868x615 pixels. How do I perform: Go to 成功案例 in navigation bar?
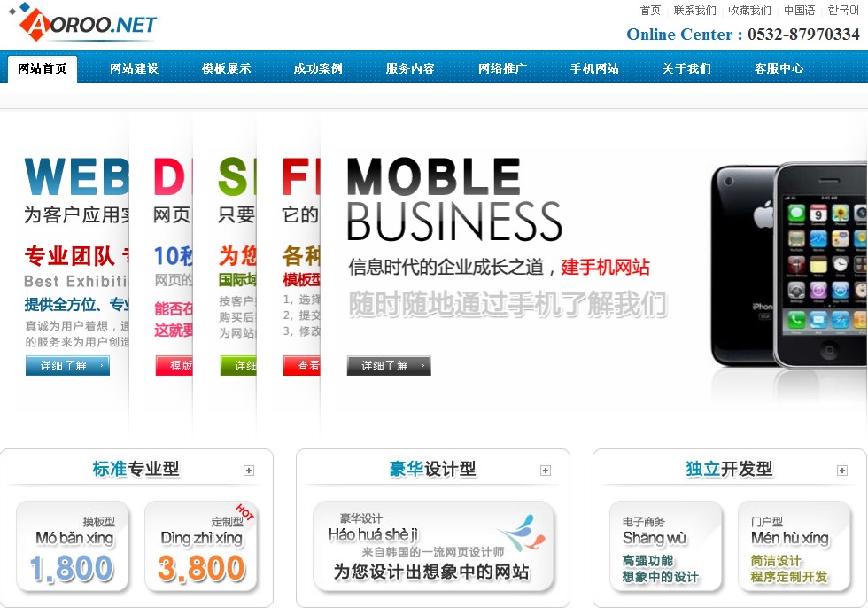[318, 68]
